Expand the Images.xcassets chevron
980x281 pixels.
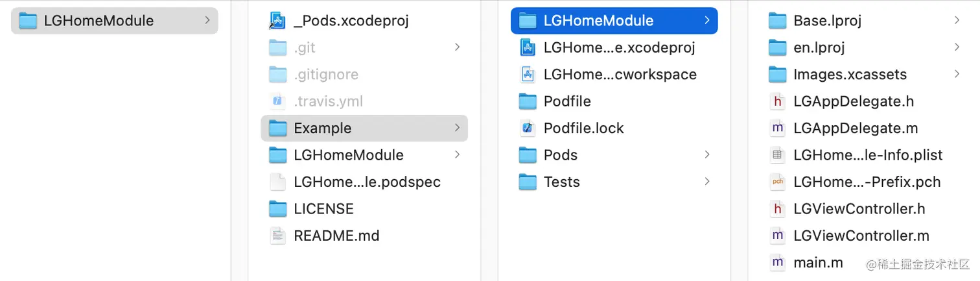pos(957,74)
